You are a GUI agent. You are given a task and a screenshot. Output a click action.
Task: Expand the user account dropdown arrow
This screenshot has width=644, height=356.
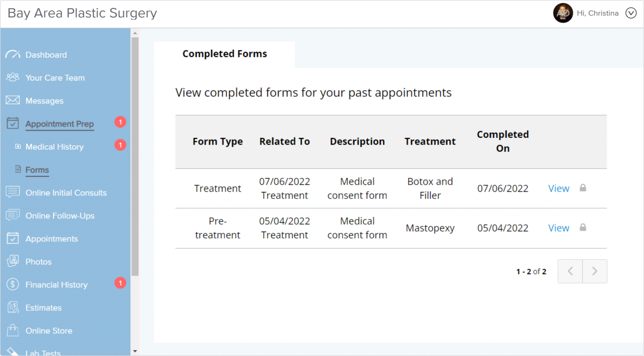tap(631, 13)
